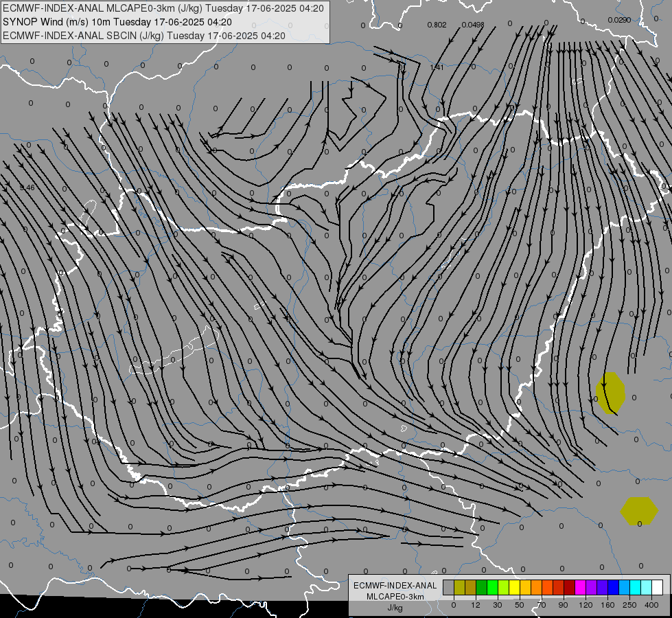672x618 pixels.
Task: Click the upper olive hexagon CAPE cell
Action: pos(610,393)
